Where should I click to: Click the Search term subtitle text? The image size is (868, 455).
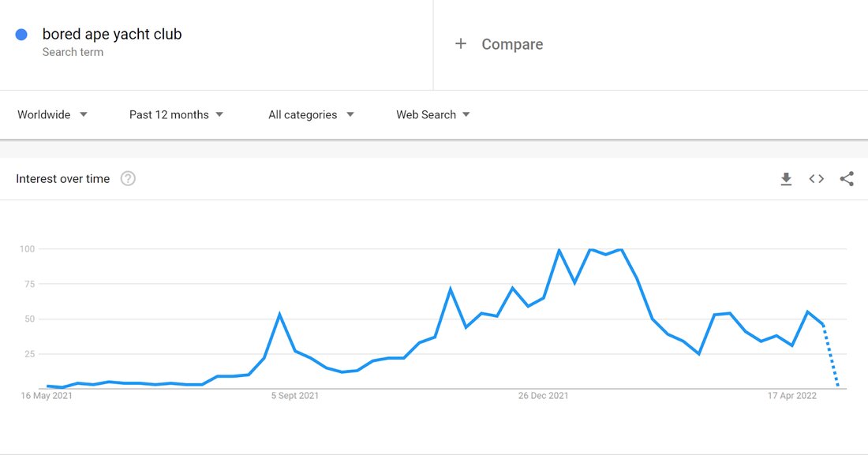73,52
